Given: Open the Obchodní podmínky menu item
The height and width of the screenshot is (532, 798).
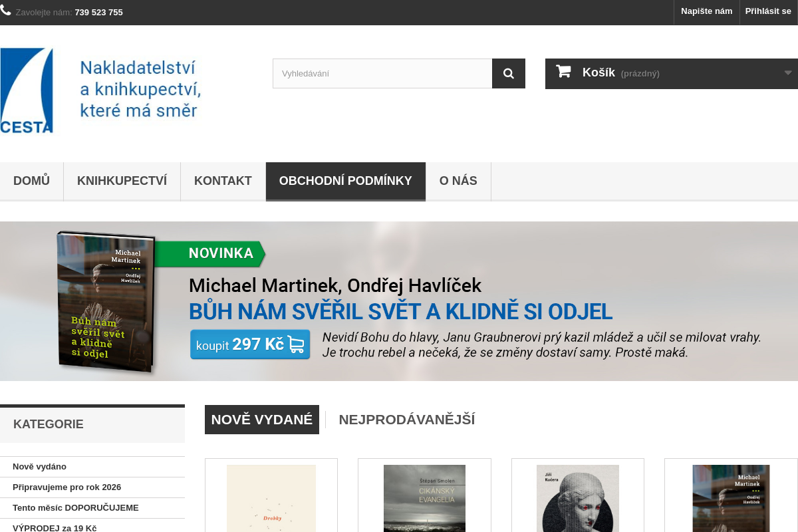Looking at the screenshot, I should (x=346, y=181).
